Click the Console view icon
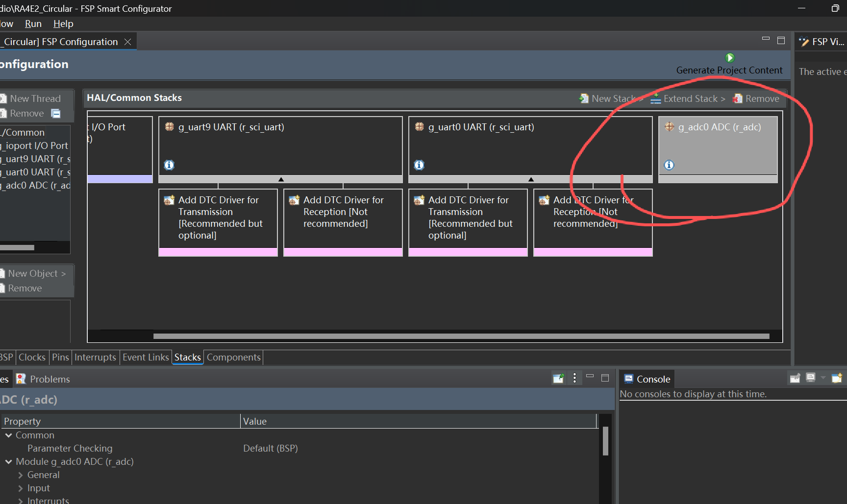 628,379
